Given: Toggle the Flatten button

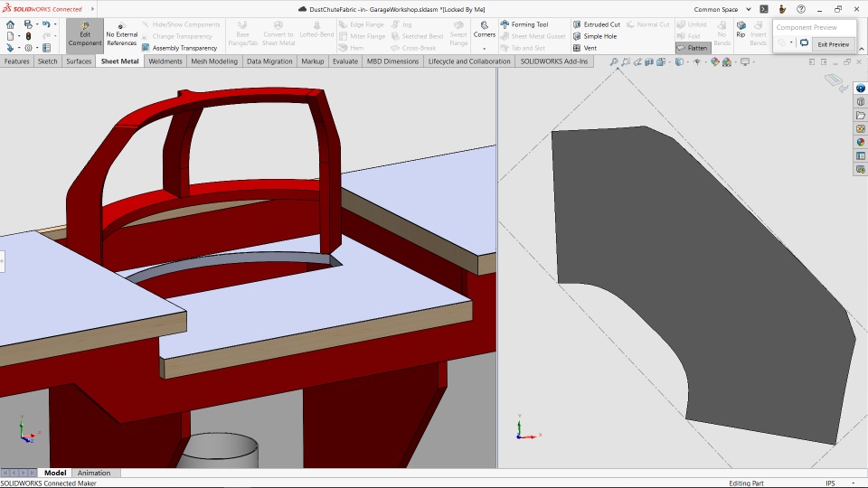Looking at the screenshot, I should [693, 48].
